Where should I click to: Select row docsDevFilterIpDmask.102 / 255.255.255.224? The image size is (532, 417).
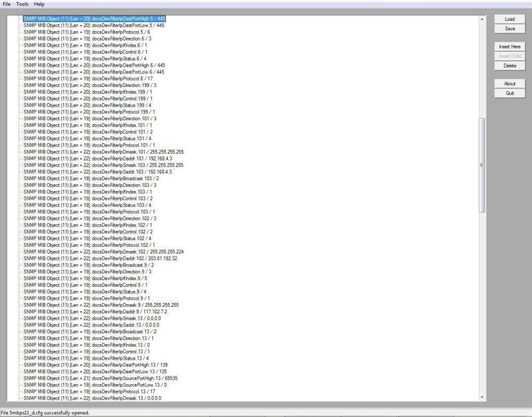pos(103,251)
